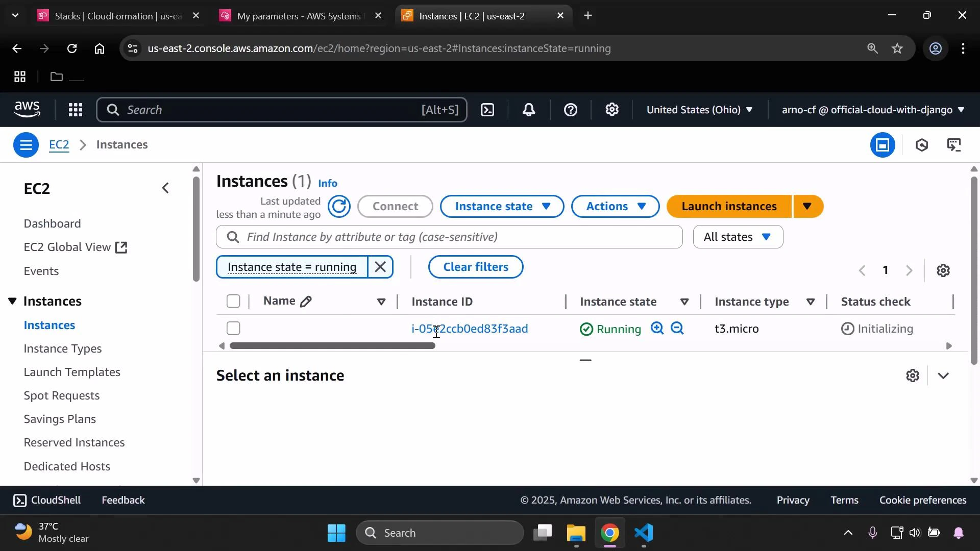The height and width of the screenshot is (551, 980).
Task: Open the Instance state dropdown
Action: [x=502, y=206]
